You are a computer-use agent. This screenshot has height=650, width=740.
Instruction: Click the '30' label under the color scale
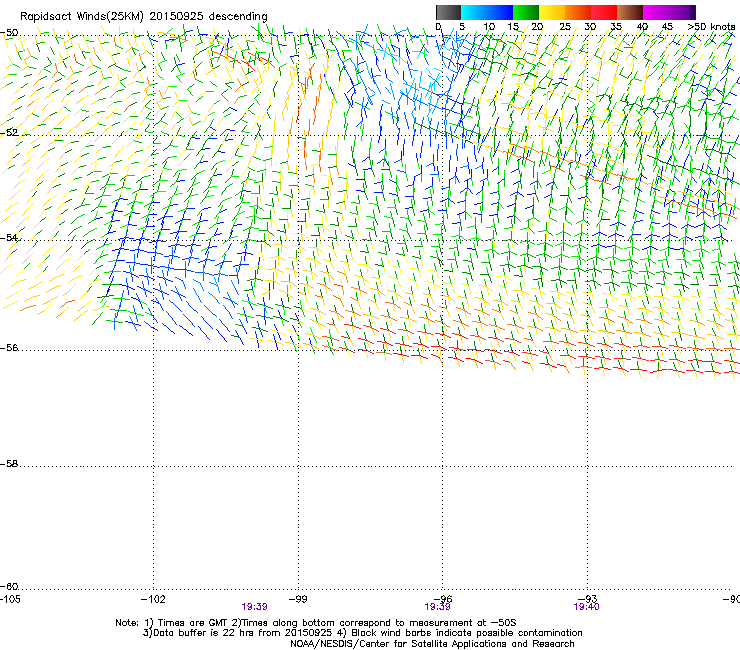tap(590, 26)
